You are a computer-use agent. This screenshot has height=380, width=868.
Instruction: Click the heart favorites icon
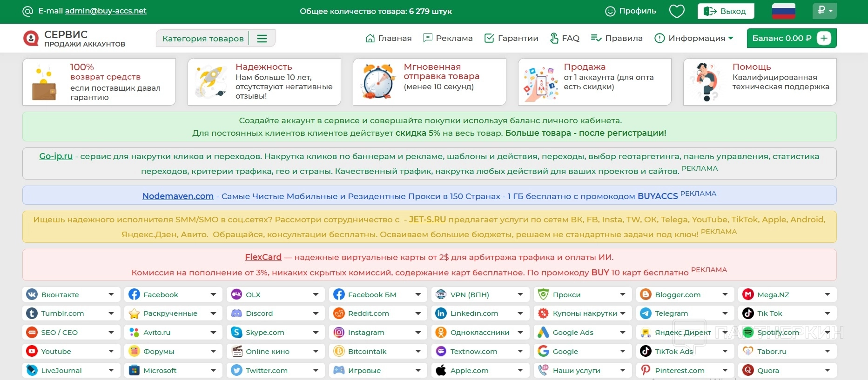pyautogui.click(x=677, y=11)
